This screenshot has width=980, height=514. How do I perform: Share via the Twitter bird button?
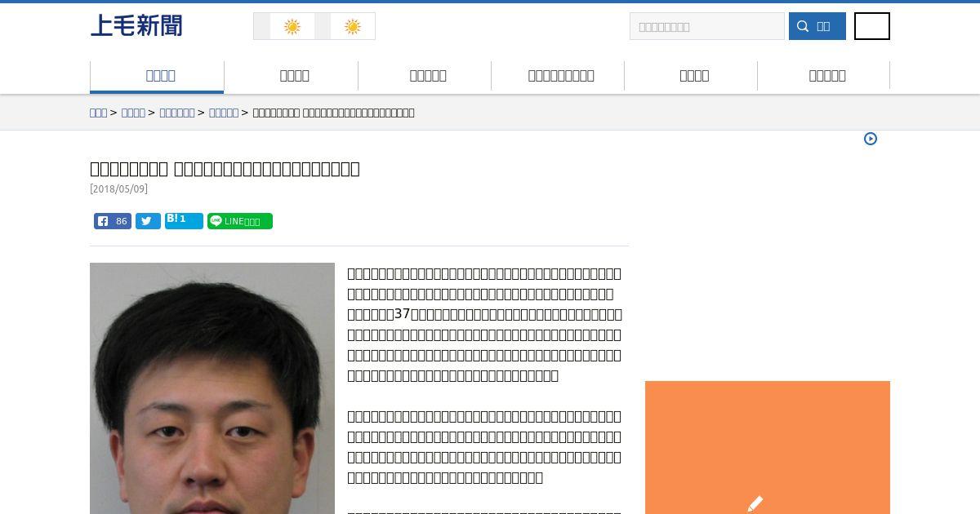click(148, 221)
